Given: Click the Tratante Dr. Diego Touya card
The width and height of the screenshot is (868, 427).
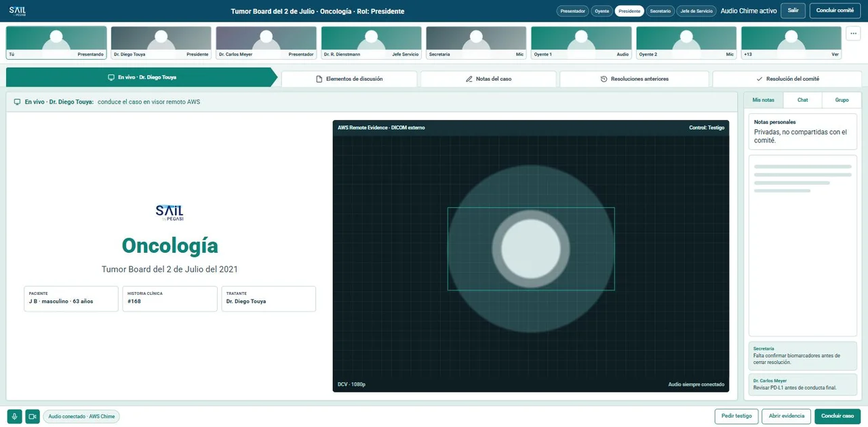Looking at the screenshot, I should [269, 299].
